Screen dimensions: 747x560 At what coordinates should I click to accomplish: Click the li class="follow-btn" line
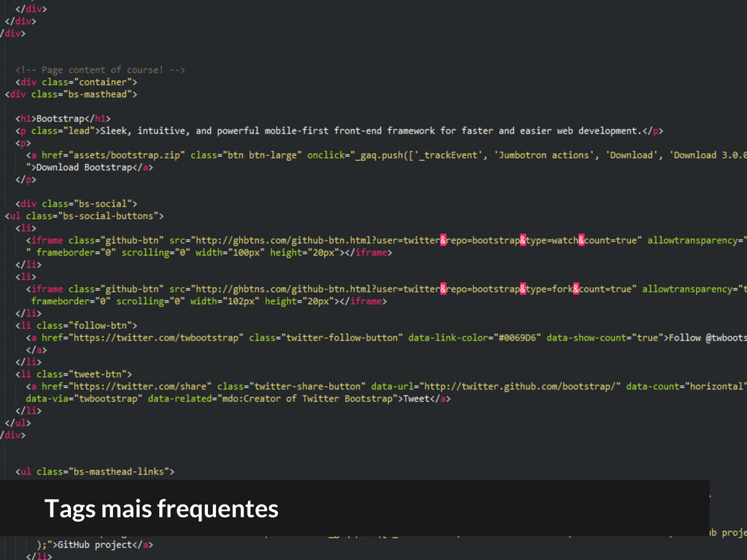click(76, 326)
